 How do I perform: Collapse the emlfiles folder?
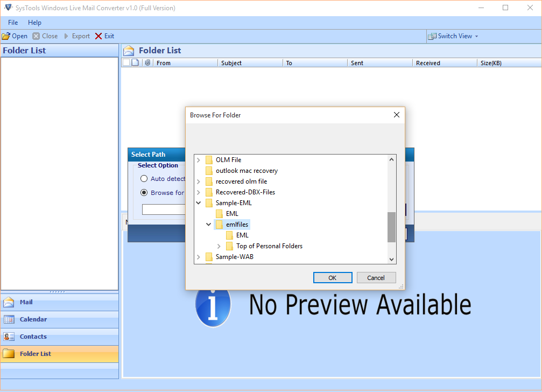[208, 225]
